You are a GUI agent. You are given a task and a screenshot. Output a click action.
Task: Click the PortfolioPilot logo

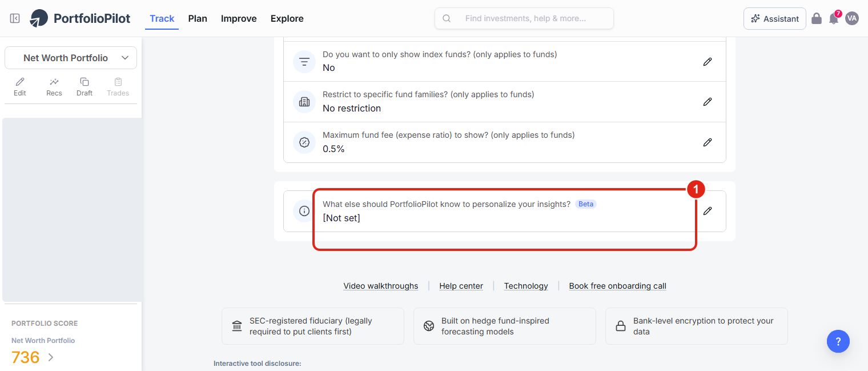coord(80,18)
